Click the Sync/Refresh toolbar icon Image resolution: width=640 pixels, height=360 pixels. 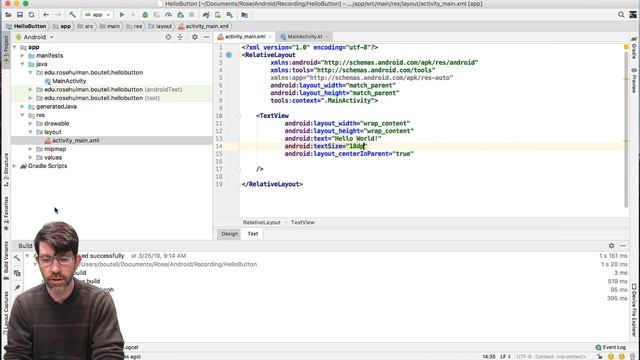[31, 15]
